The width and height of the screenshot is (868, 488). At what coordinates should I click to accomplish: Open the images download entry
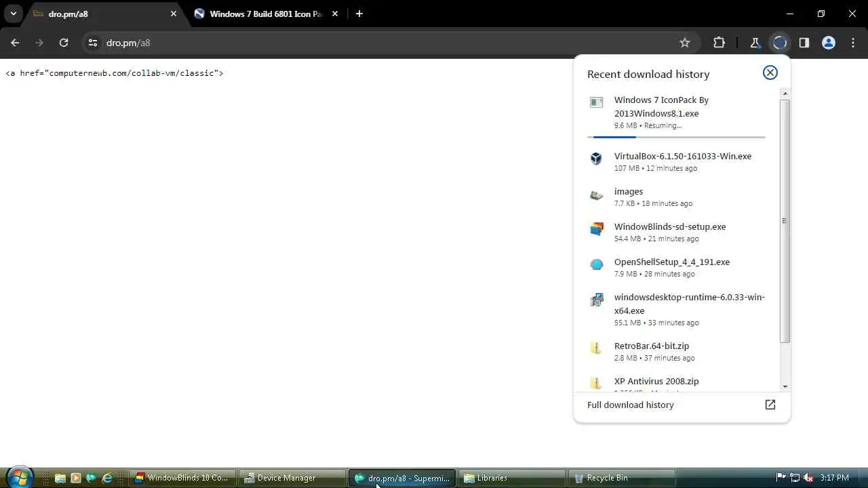[x=677, y=197]
